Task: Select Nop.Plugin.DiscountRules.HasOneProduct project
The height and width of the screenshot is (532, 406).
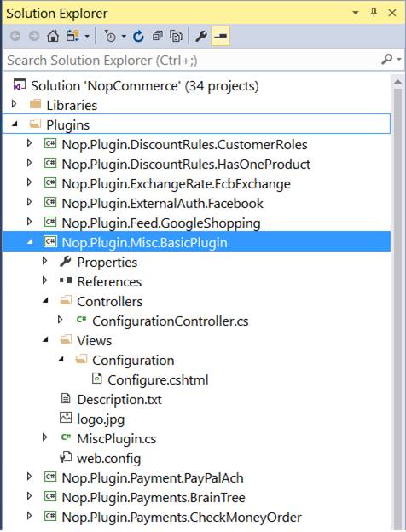Action: tap(186, 165)
